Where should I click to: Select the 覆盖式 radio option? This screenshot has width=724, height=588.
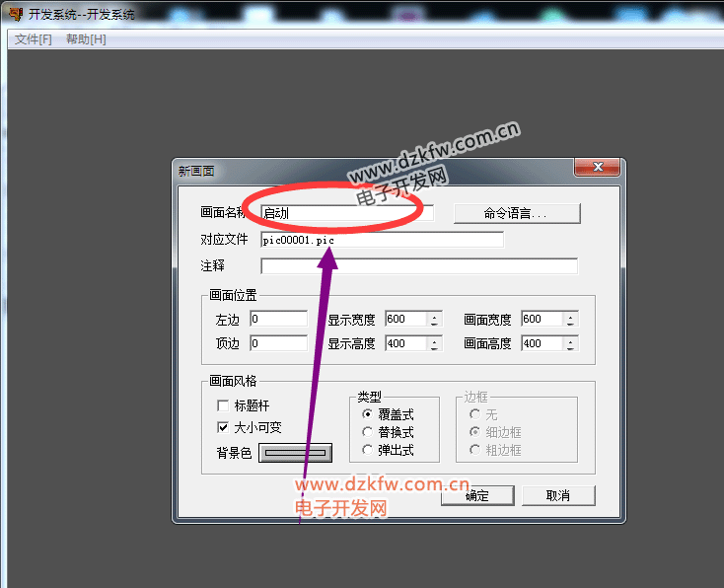[368, 414]
